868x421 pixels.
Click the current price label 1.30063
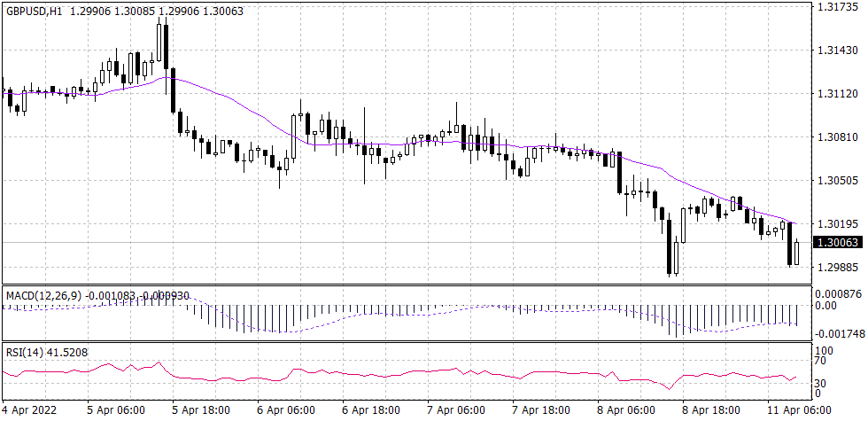836,242
